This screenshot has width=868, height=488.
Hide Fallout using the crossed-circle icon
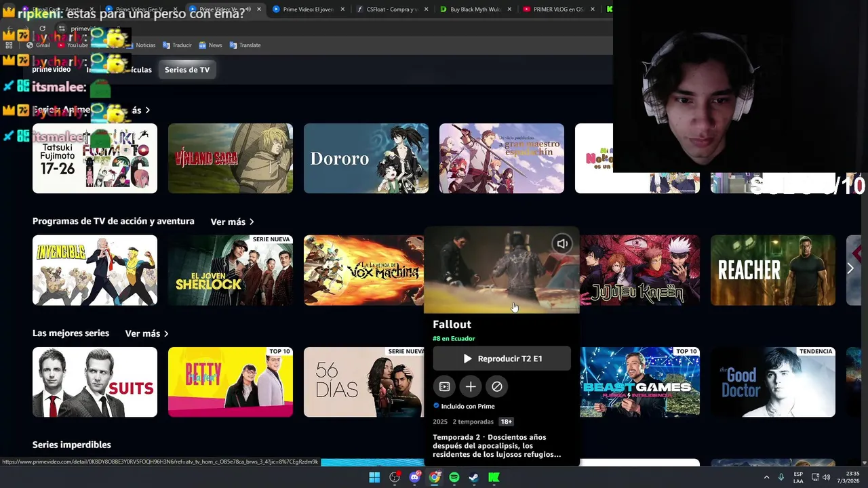tap(497, 386)
